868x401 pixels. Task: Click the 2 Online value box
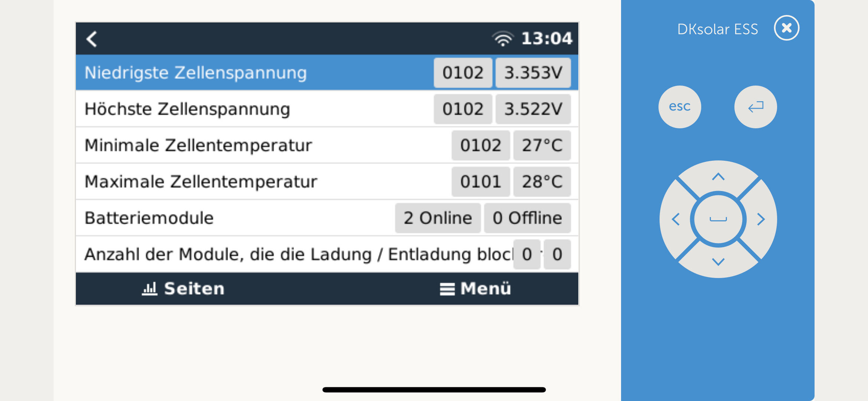tap(438, 218)
